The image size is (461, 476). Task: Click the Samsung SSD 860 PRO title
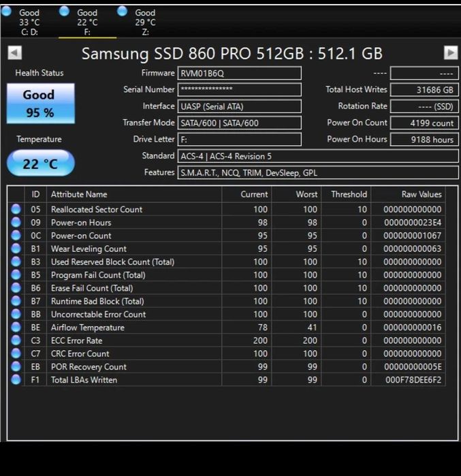pyautogui.click(x=232, y=53)
